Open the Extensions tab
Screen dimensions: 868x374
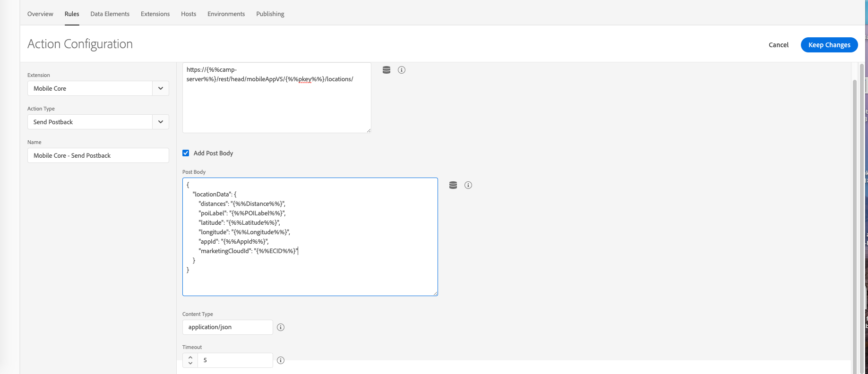pyautogui.click(x=155, y=14)
